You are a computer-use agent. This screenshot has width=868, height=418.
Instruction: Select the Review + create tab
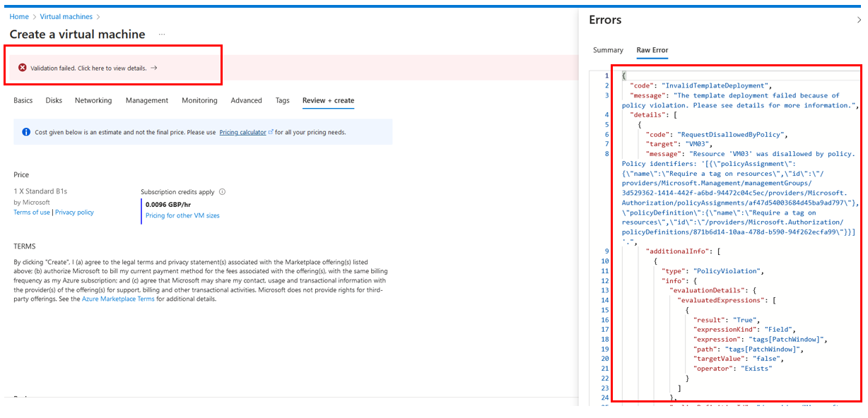[328, 100]
